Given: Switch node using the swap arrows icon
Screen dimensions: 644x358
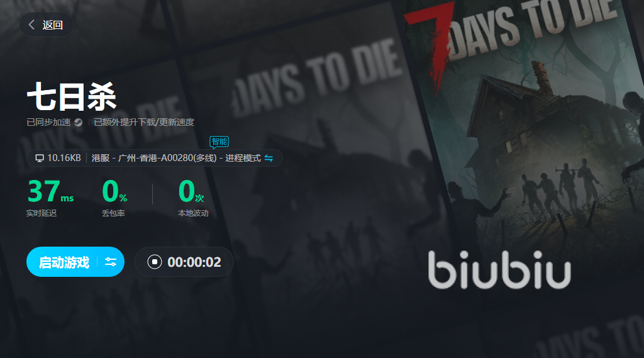Looking at the screenshot, I should (269, 159).
